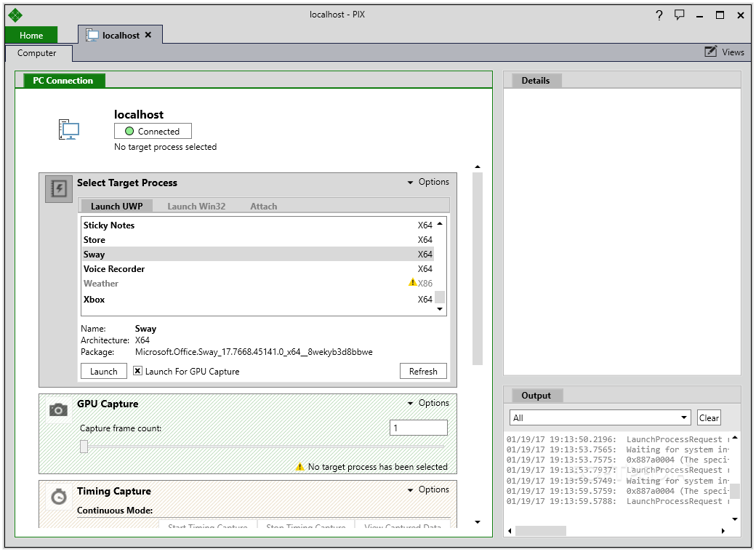
Task: Select the Details panel tab
Action: 535,81
